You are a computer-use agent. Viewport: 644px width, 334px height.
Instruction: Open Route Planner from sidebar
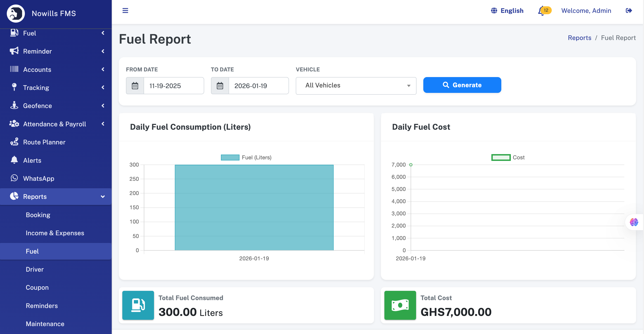[44, 142]
